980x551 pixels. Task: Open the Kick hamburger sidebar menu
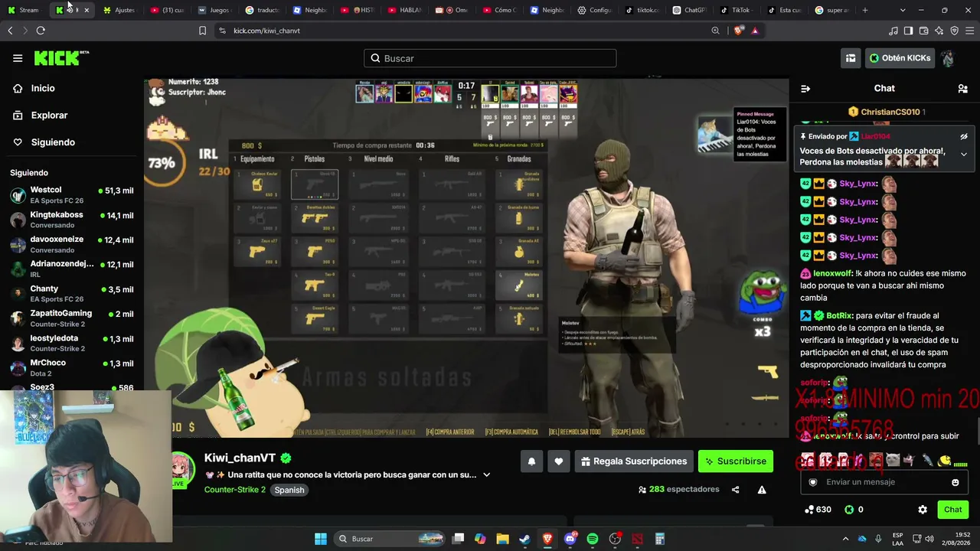(18, 58)
